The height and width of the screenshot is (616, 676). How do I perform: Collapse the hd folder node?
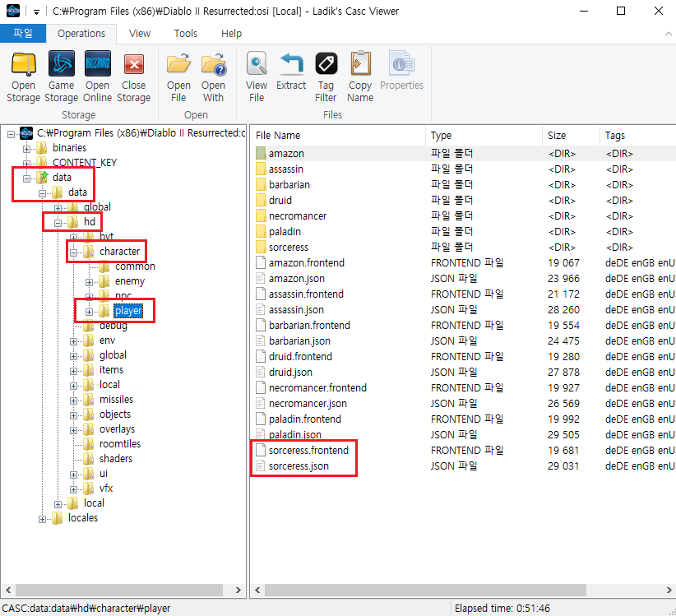pos(58,223)
